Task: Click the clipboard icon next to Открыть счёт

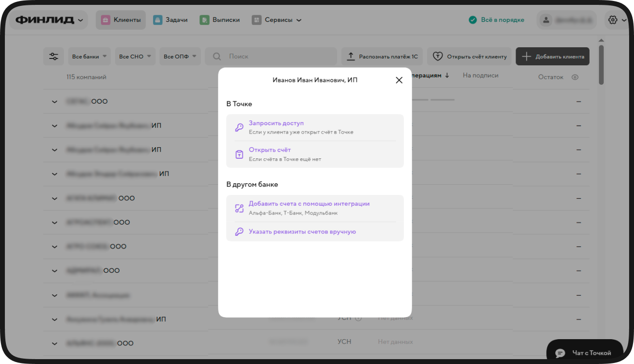Action: [x=239, y=154]
